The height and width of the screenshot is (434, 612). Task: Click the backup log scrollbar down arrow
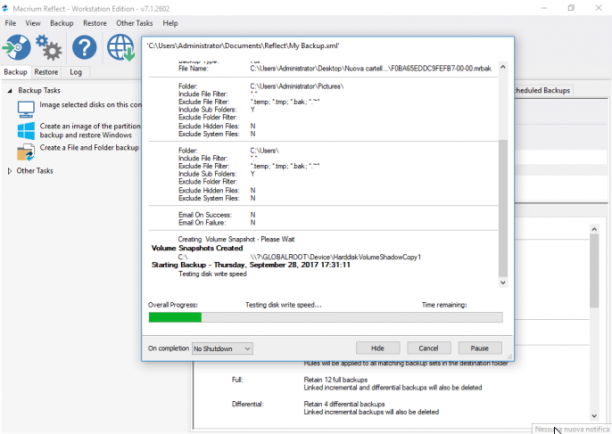(x=503, y=283)
